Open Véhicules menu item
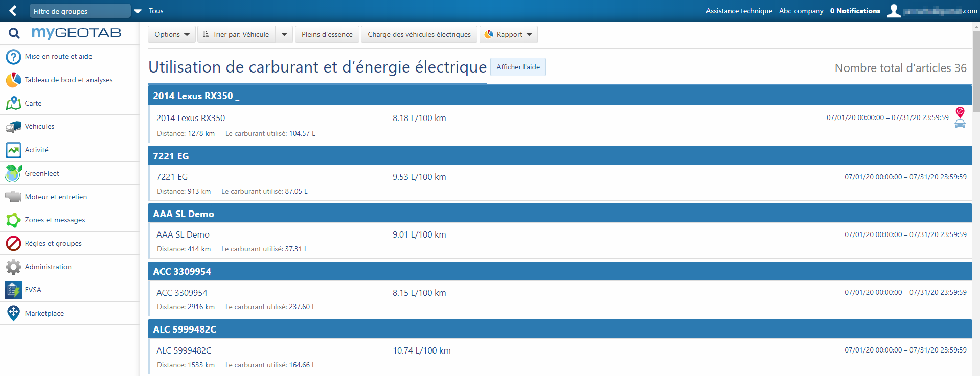 (x=70, y=127)
